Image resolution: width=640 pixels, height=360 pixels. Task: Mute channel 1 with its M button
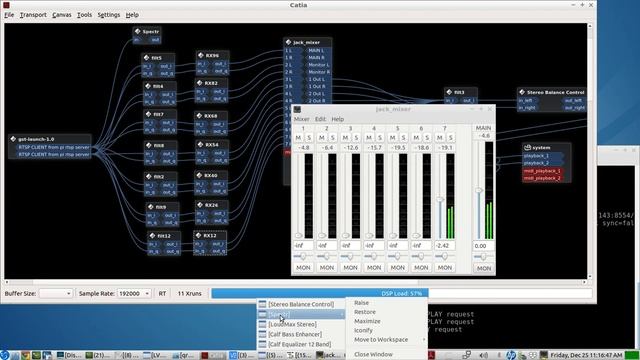pyautogui.click(x=298, y=138)
